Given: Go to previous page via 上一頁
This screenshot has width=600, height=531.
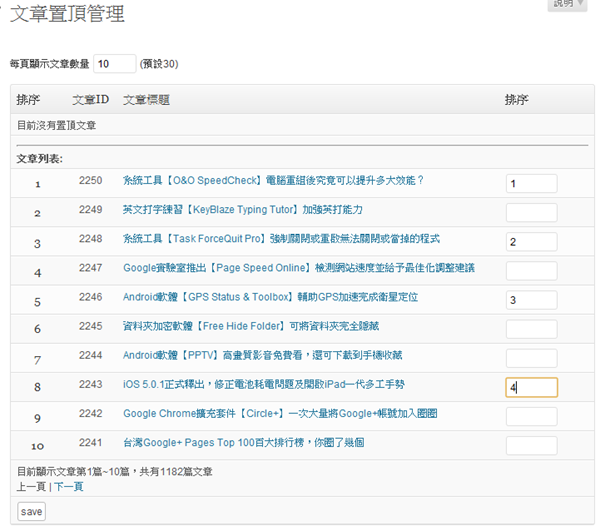Looking at the screenshot, I should point(31,486).
